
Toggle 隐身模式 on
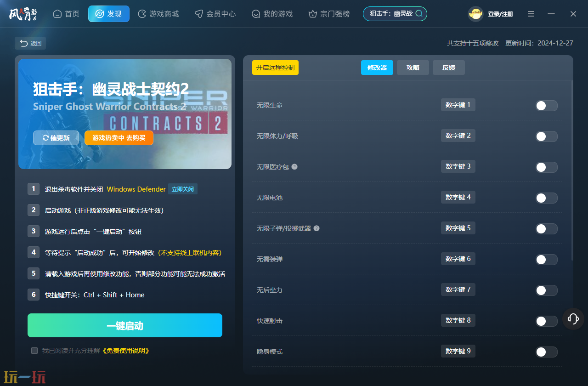click(546, 352)
